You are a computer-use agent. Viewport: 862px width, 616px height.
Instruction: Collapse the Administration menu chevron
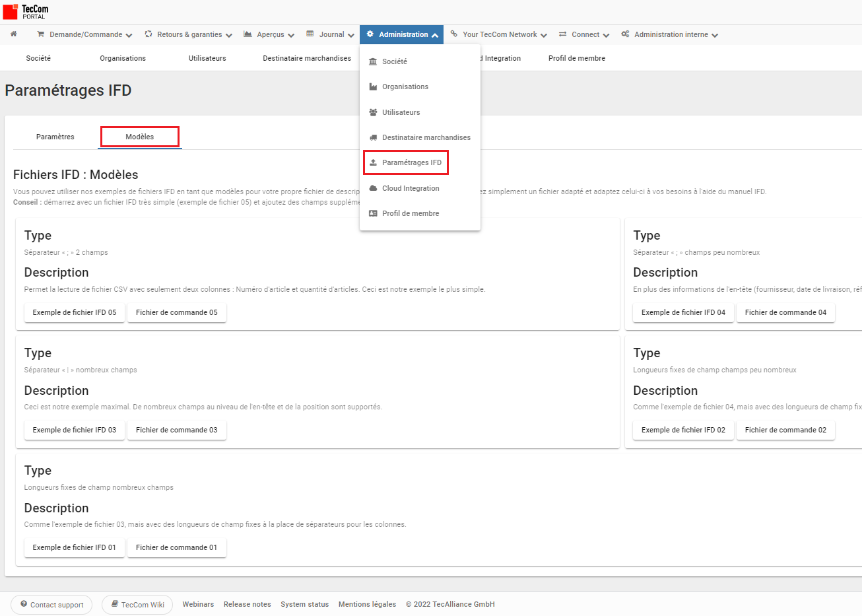coord(435,35)
